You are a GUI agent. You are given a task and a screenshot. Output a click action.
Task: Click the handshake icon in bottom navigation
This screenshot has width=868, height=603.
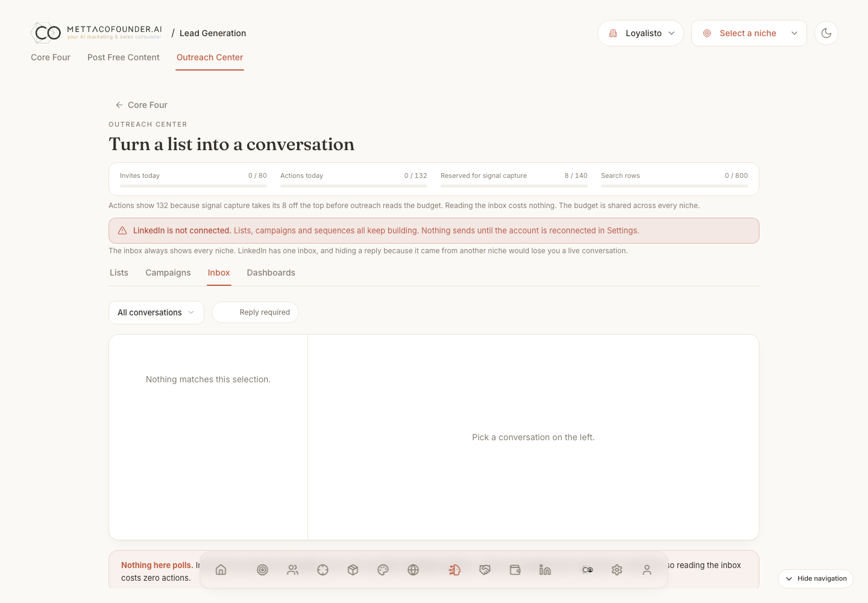pos(485,570)
